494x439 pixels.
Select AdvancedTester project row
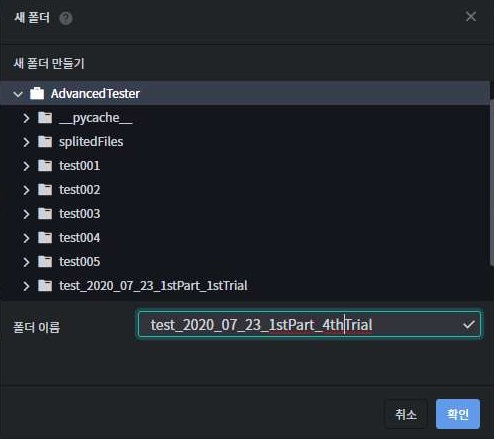pos(245,93)
